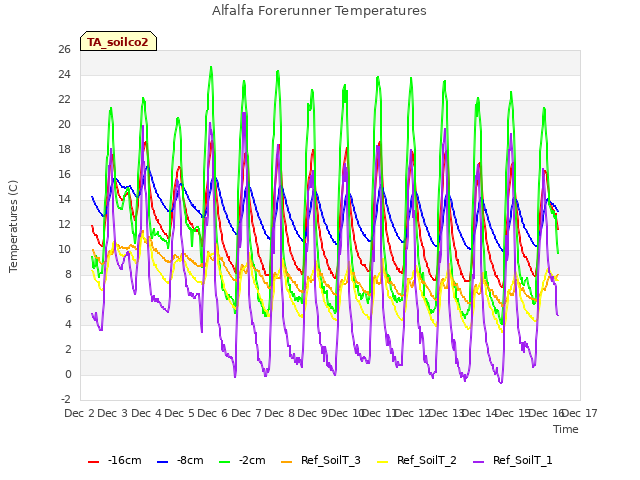This screenshot has width=640, height=480.
Task: Click the Dec 13 x-axis tick label
Action: 446,413
